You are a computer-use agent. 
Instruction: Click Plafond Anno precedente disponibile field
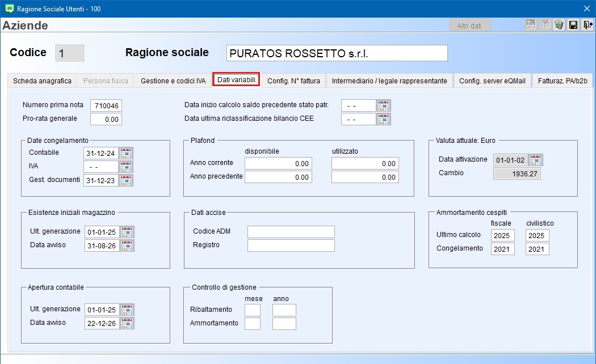[x=278, y=177]
